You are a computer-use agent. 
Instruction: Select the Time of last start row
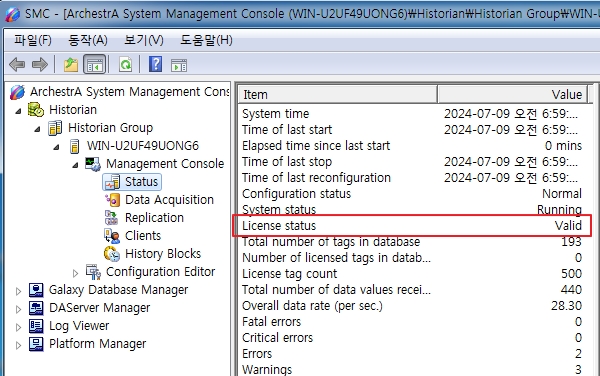tap(412, 130)
